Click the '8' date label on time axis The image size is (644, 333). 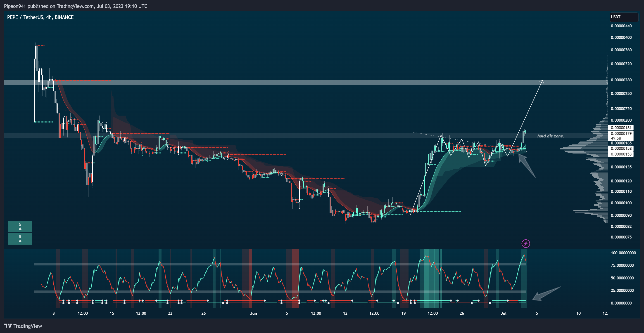54,313
